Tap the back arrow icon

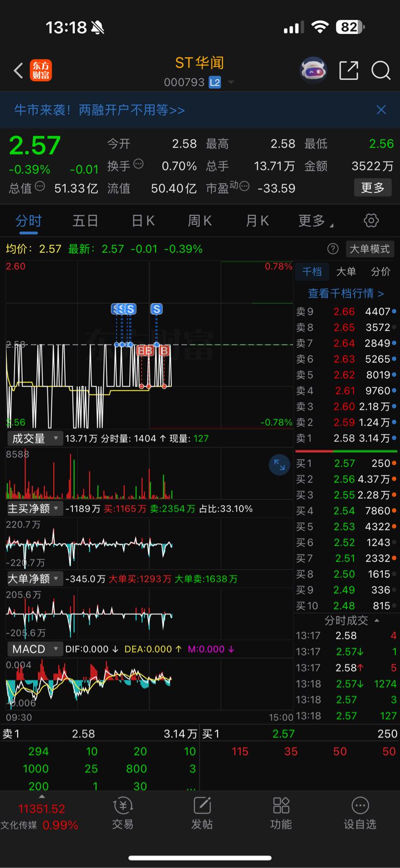tap(18, 70)
